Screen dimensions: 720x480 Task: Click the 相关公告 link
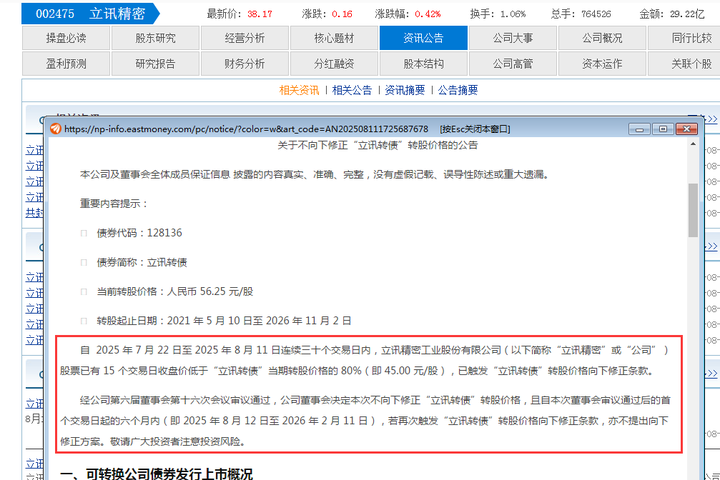coord(352,90)
